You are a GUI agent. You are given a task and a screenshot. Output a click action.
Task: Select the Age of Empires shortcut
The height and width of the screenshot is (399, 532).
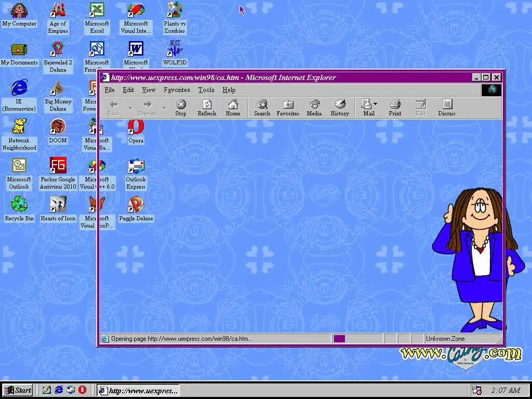(x=58, y=19)
